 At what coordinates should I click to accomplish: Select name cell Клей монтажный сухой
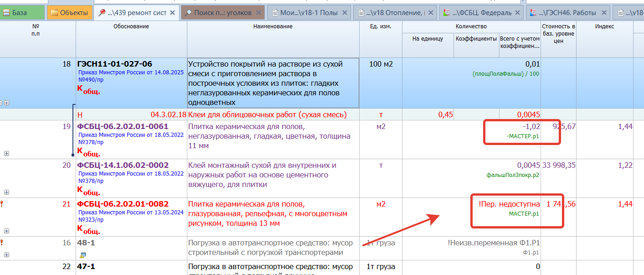click(x=273, y=178)
